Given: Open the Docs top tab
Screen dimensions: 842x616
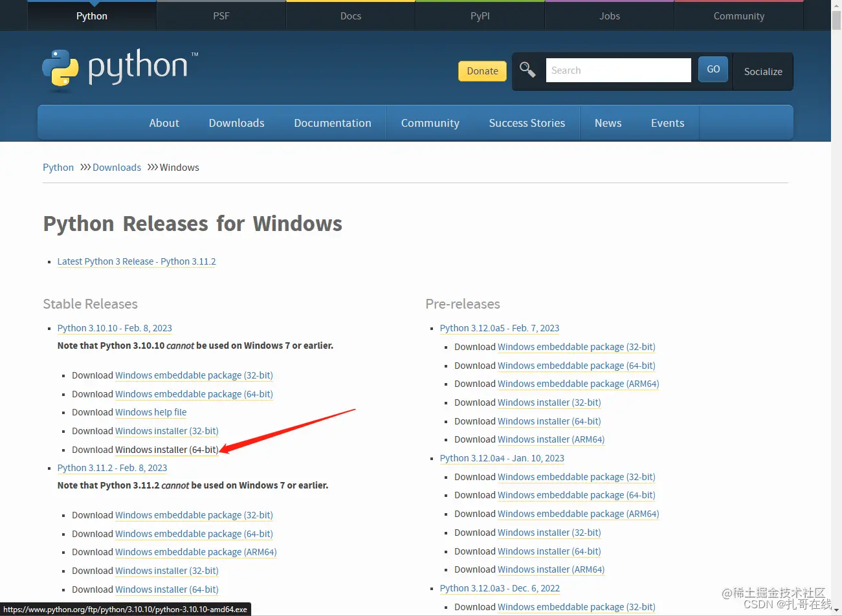Looking at the screenshot, I should point(351,16).
